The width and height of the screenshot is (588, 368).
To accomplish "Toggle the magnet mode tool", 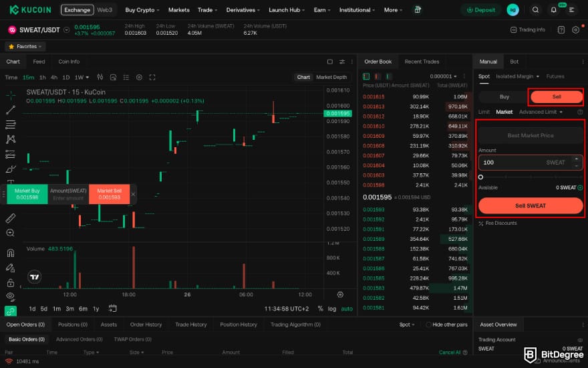I will (x=11, y=253).
